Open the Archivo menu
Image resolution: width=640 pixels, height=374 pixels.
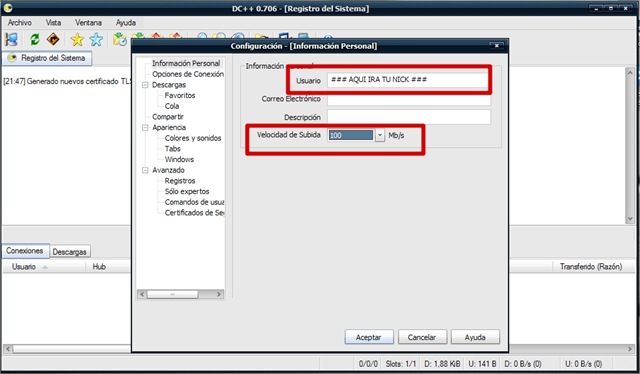pos(20,22)
